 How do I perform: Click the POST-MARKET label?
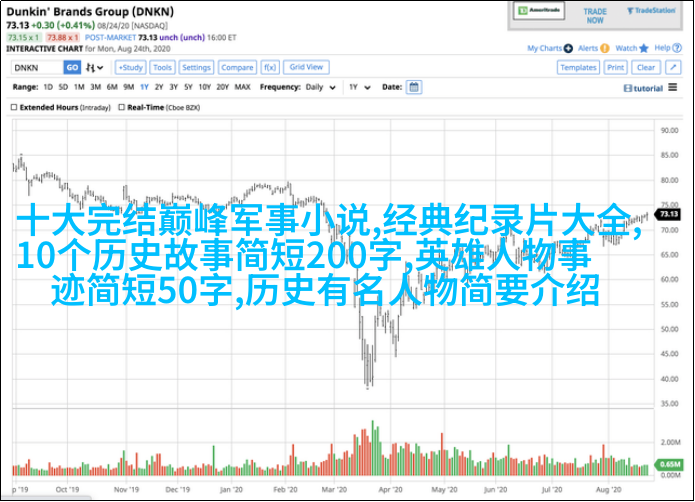(x=110, y=38)
